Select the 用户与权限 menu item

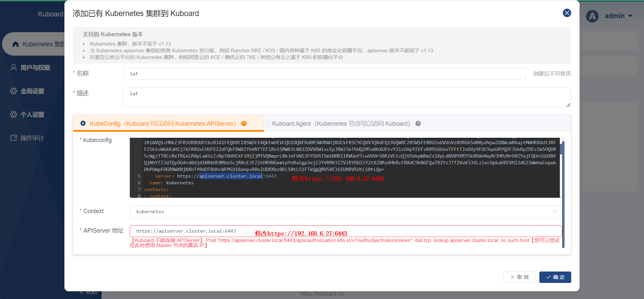(x=35, y=68)
